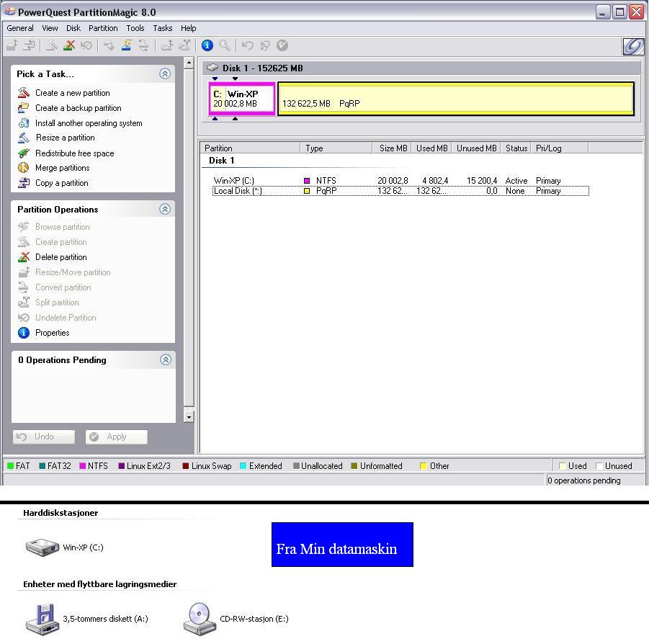This screenshot has width=649, height=644.
Task: Click the Apply button below pending operations
Action: [116, 437]
